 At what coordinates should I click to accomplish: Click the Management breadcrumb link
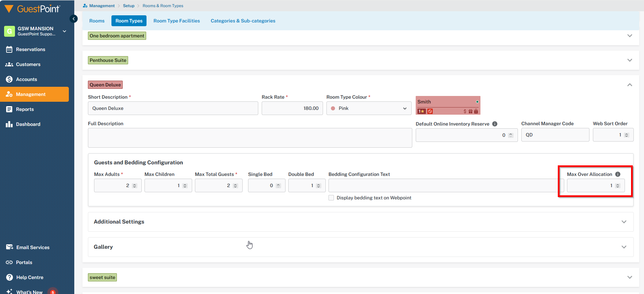point(102,6)
